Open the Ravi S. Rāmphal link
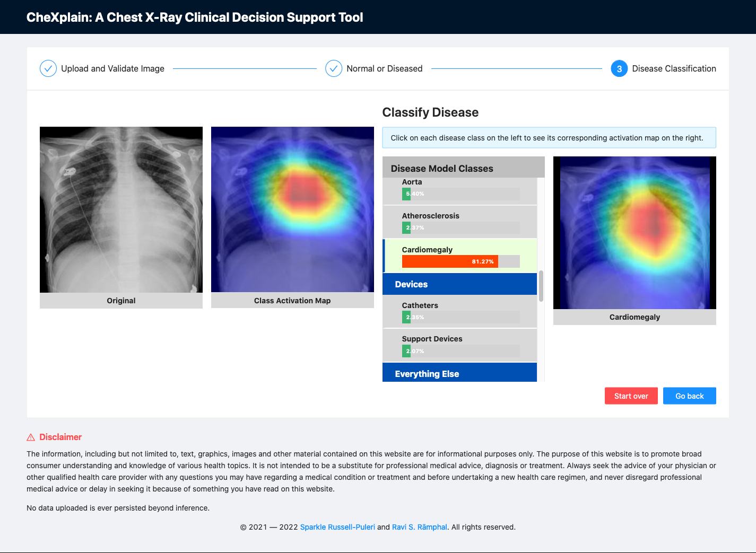Image resolution: width=756 pixels, height=553 pixels. click(x=420, y=527)
